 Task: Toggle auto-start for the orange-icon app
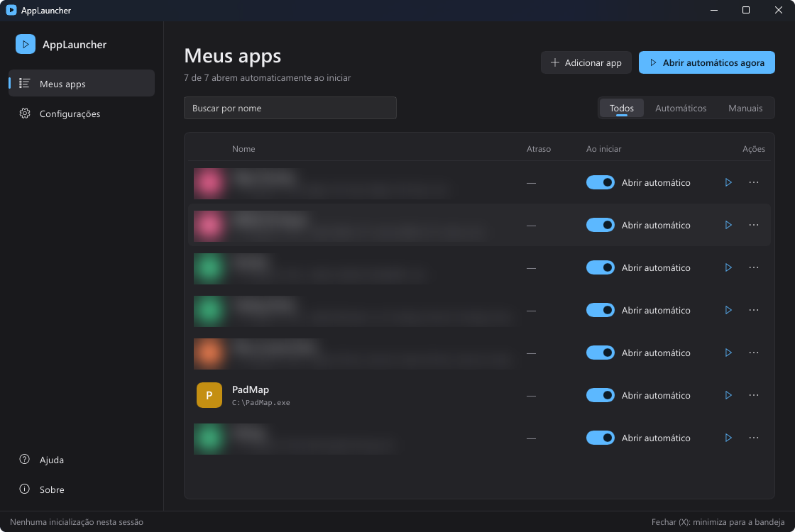click(601, 353)
